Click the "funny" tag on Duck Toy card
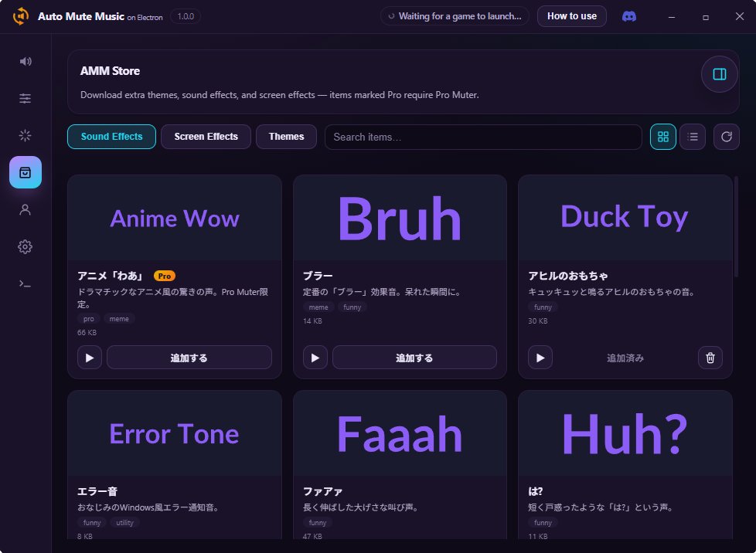Screen dimensions: 756x553 pos(543,307)
